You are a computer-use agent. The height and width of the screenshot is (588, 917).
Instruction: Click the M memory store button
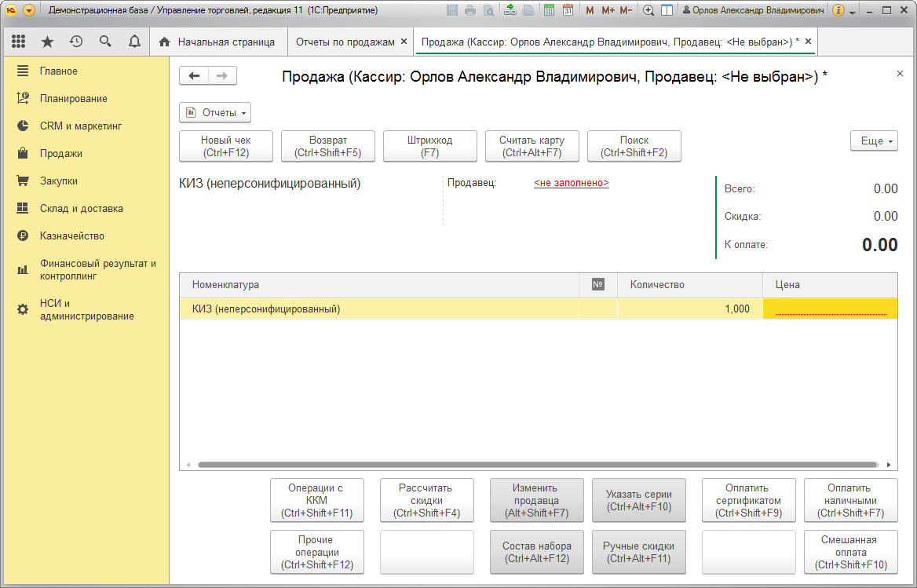coord(590,10)
